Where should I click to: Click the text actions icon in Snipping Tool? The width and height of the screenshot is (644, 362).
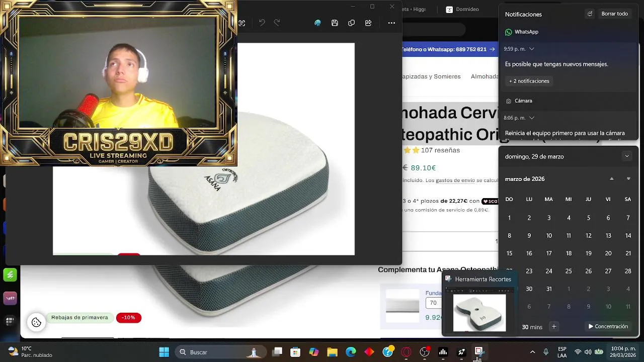[x=242, y=23]
